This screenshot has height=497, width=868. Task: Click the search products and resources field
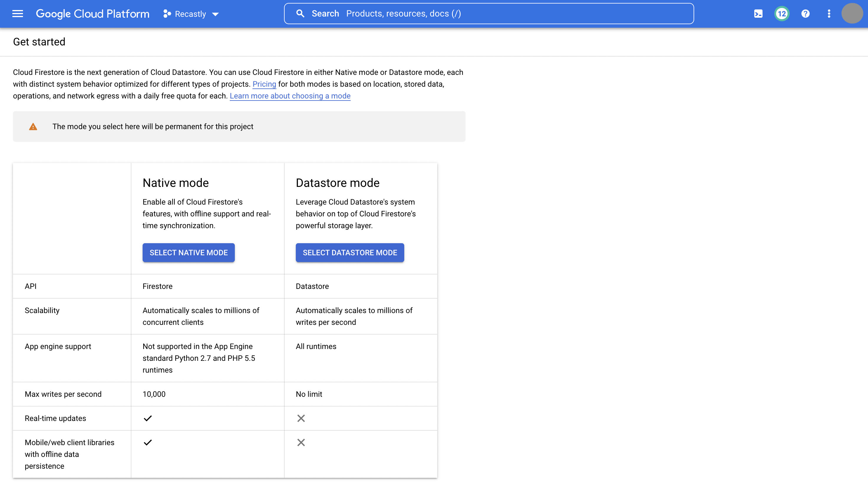point(489,13)
